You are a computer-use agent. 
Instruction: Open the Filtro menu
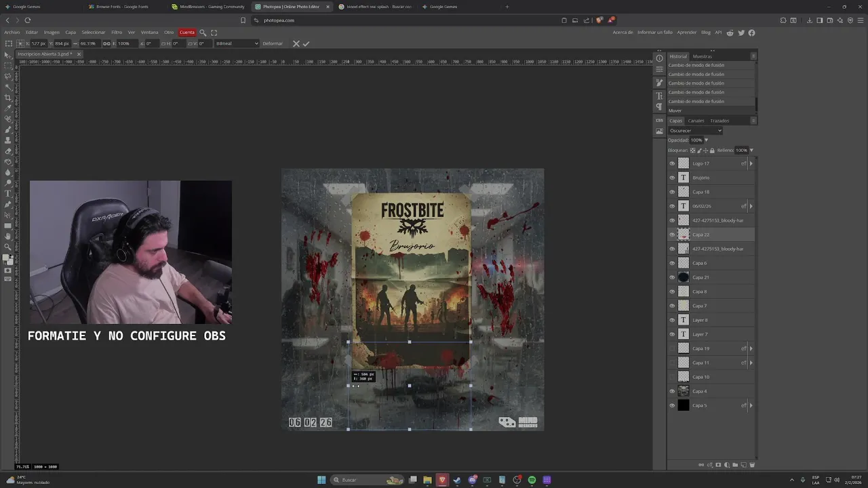pyautogui.click(x=117, y=33)
